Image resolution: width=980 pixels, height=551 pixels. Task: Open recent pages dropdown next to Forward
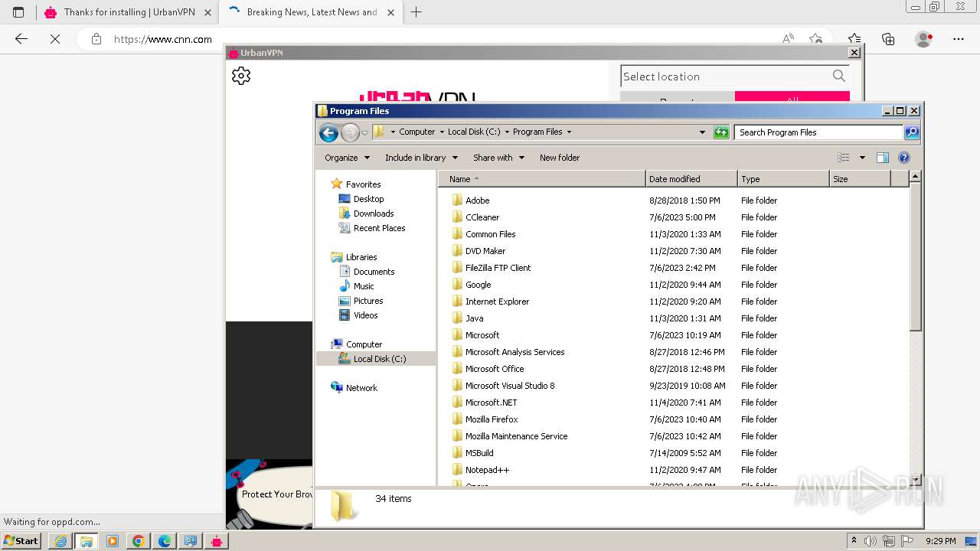364,133
